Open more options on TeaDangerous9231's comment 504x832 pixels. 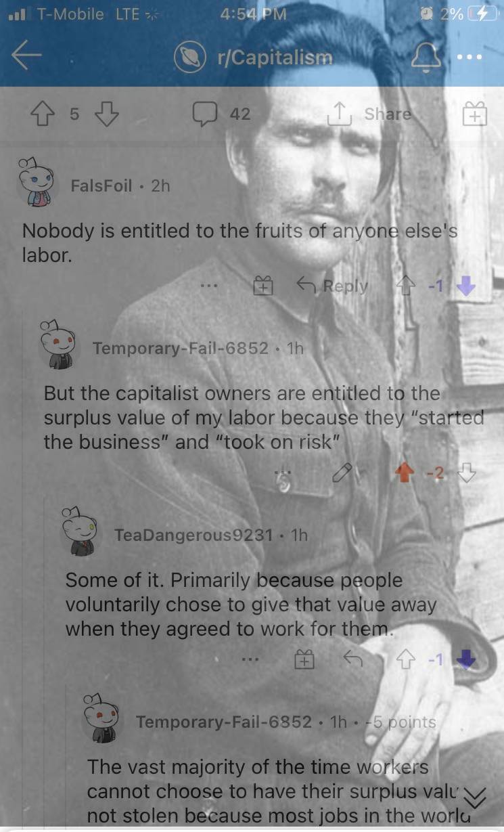tap(249, 657)
